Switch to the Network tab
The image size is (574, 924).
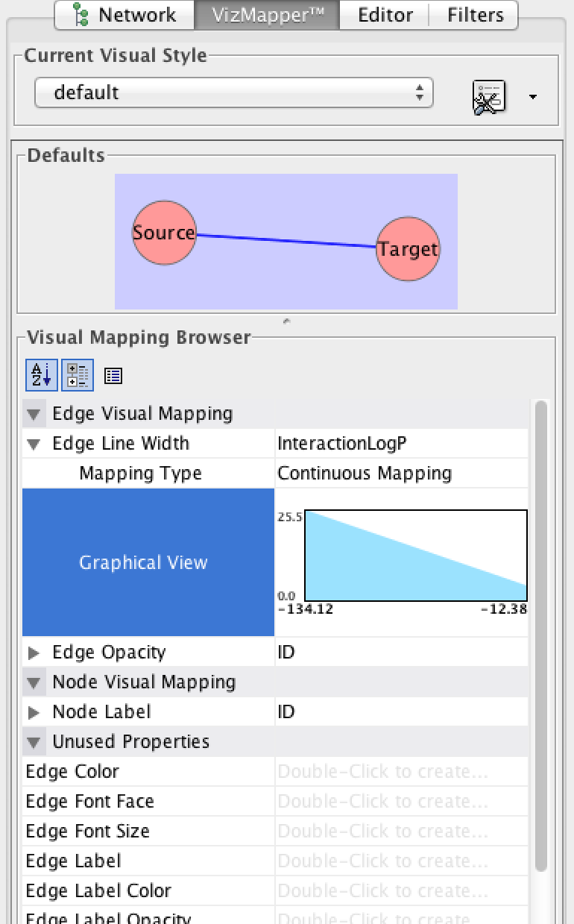(x=124, y=15)
